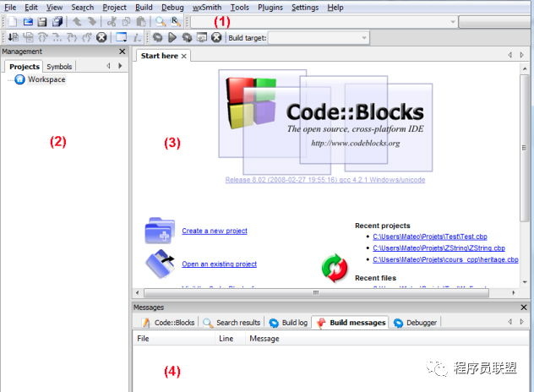
Task: Click the open existing project folder icon
Action: point(160,264)
